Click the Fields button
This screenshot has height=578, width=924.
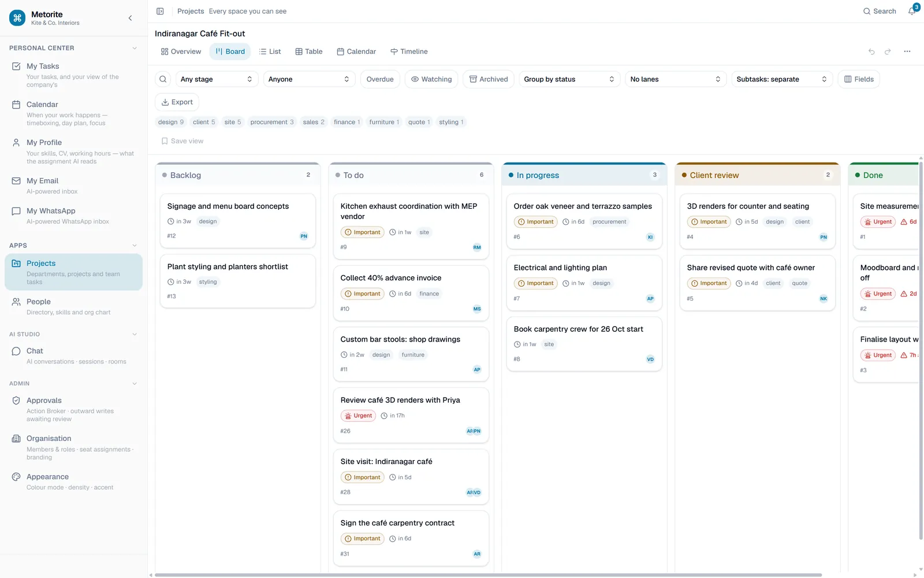pyautogui.click(x=859, y=79)
